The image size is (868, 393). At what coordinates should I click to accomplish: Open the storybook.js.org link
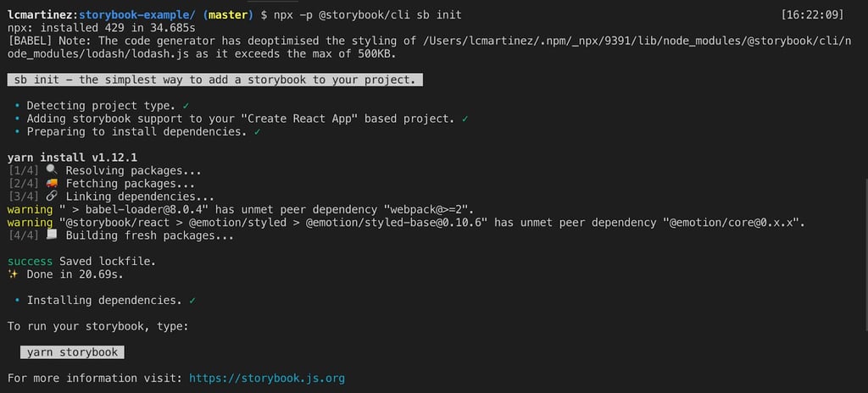point(267,379)
